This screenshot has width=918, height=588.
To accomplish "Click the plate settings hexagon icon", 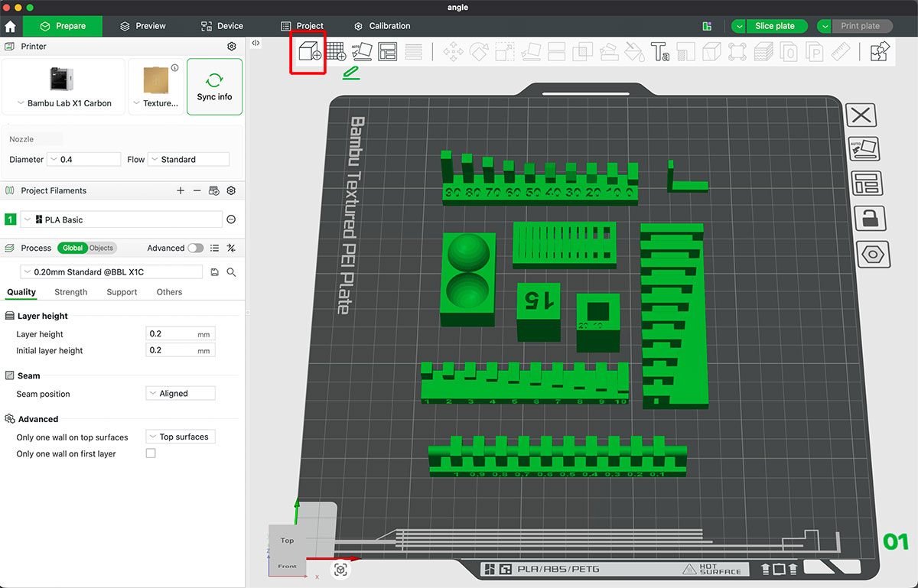I will (x=872, y=254).
